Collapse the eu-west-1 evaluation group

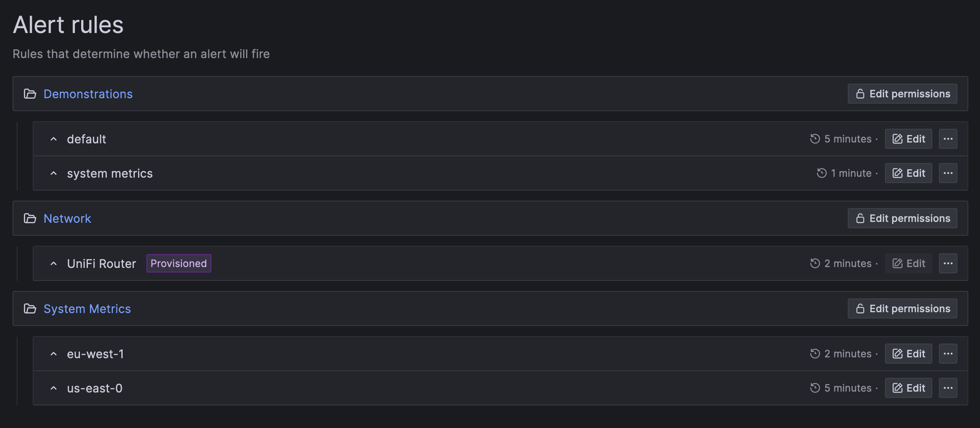[54, 353]
